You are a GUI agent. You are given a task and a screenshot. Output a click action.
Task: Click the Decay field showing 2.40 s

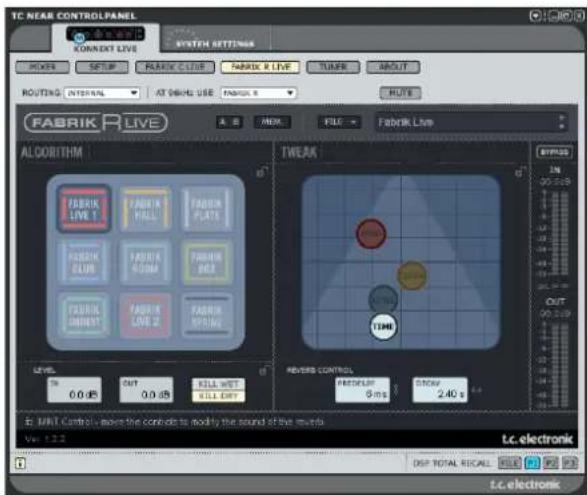click(440, 390)
